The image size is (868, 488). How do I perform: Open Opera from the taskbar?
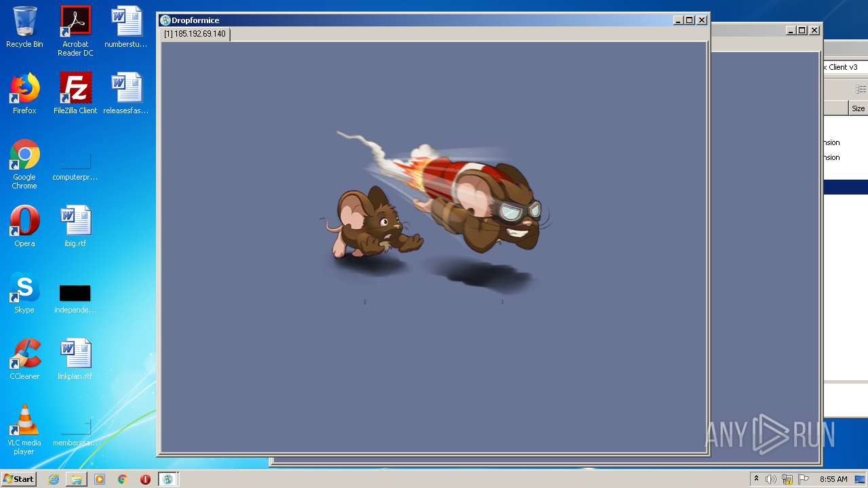(145, 479)
